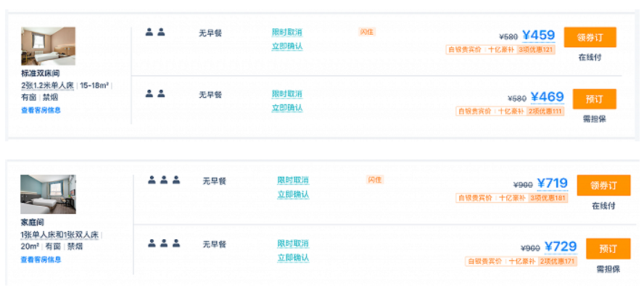The image size is (644, 287).
Task: Open 查看客房信息 link under 标准双床间
Action: tap(41, 110)
